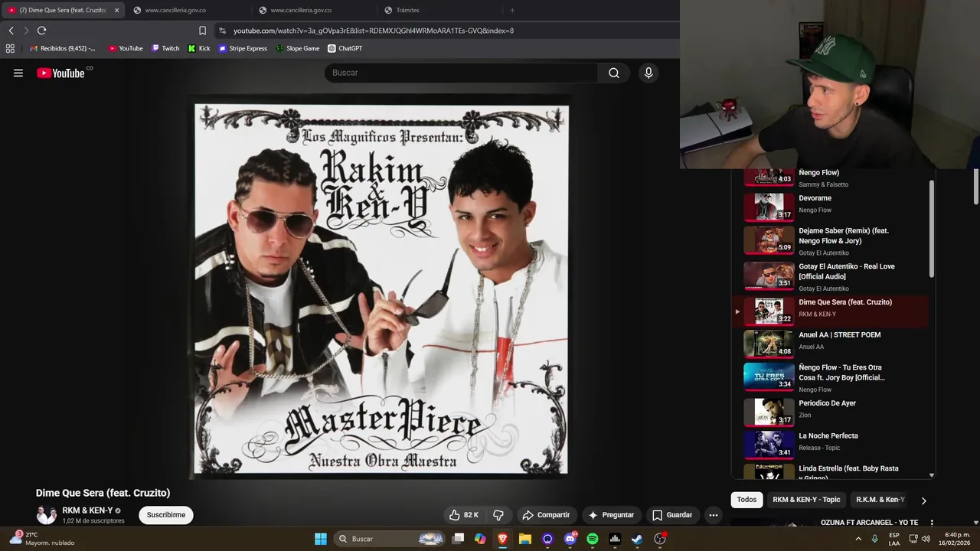
Task: Open File Explorer from taskbar
Action: (x=525, y=539)
